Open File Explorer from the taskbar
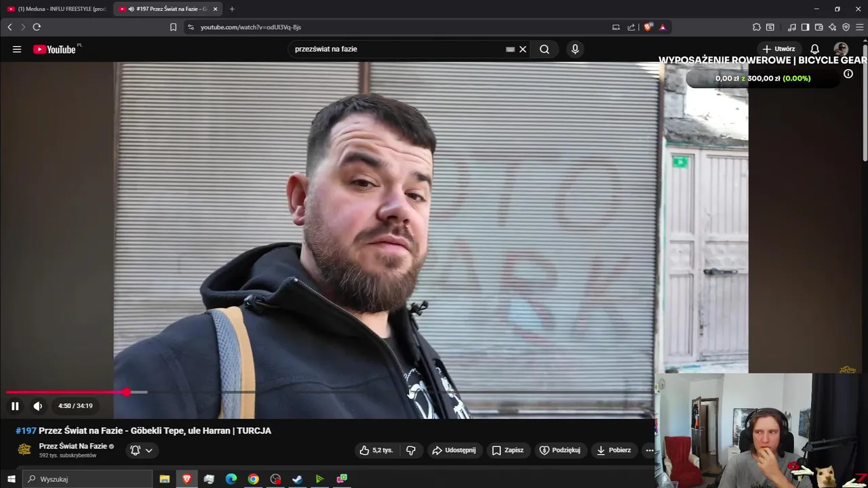The image size is (868, 488). (164, 479)
